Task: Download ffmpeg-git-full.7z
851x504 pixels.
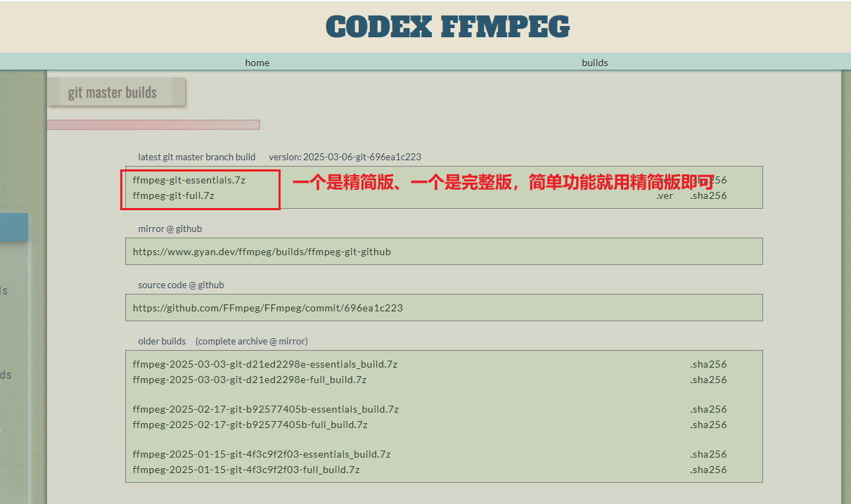Action: [174, 195]
